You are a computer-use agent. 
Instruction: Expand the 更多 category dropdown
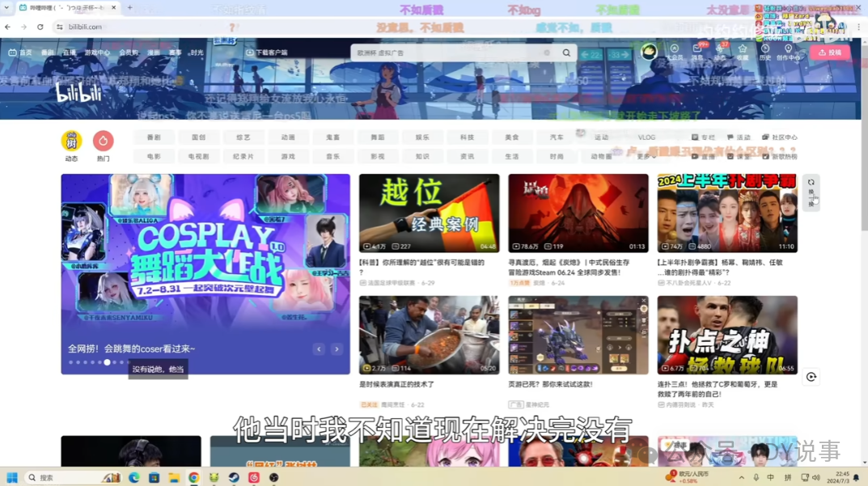tap(646, 157)
